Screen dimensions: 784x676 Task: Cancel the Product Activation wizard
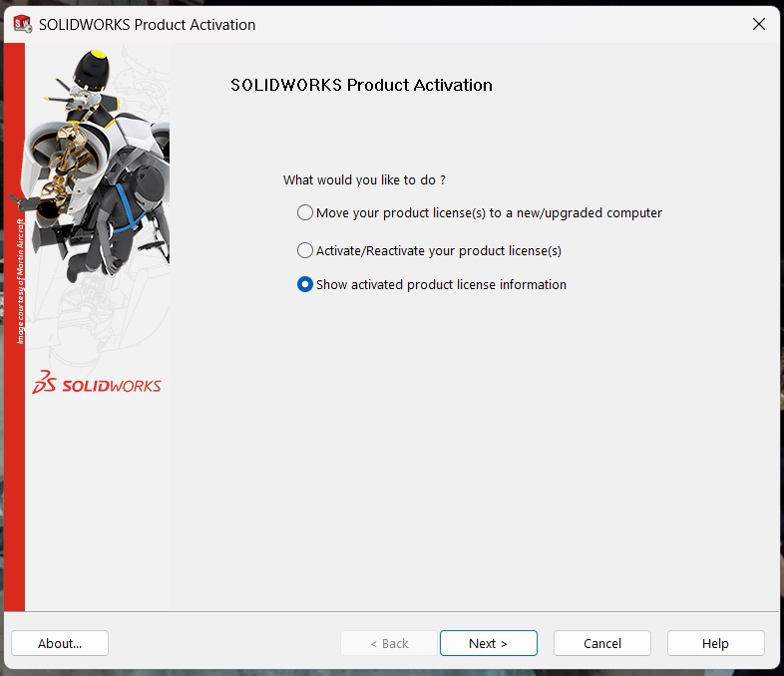point(602,643)
